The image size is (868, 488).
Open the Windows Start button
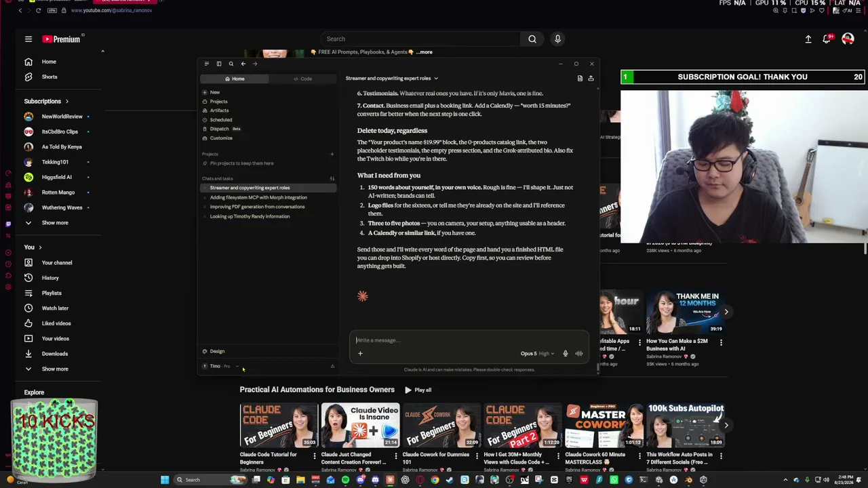pos(164,480)
